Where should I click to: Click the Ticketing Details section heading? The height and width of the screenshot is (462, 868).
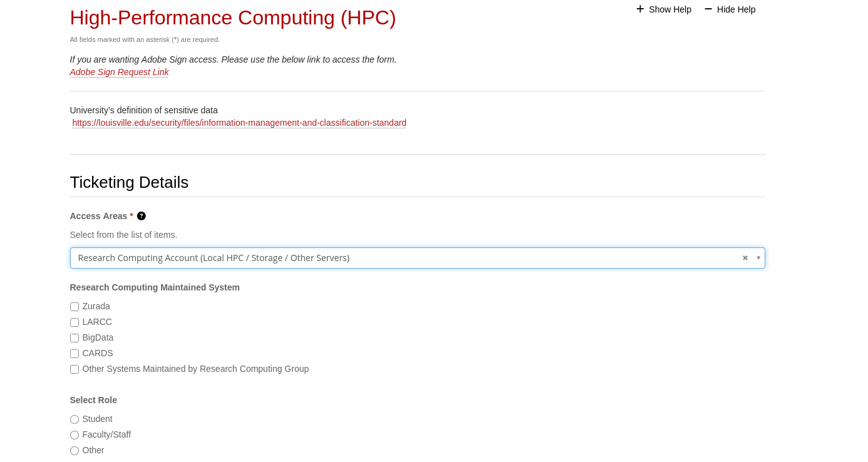point(129,182)
